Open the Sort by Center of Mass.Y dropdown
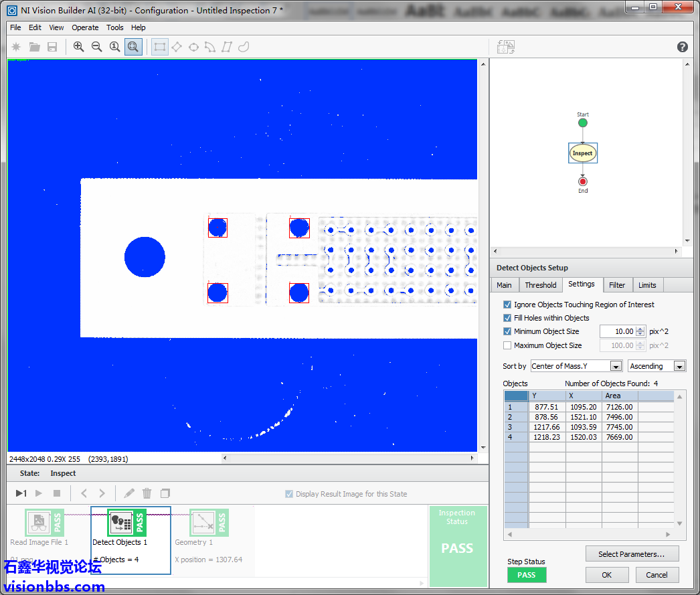The image size is (700, 595). coord(576,366)
